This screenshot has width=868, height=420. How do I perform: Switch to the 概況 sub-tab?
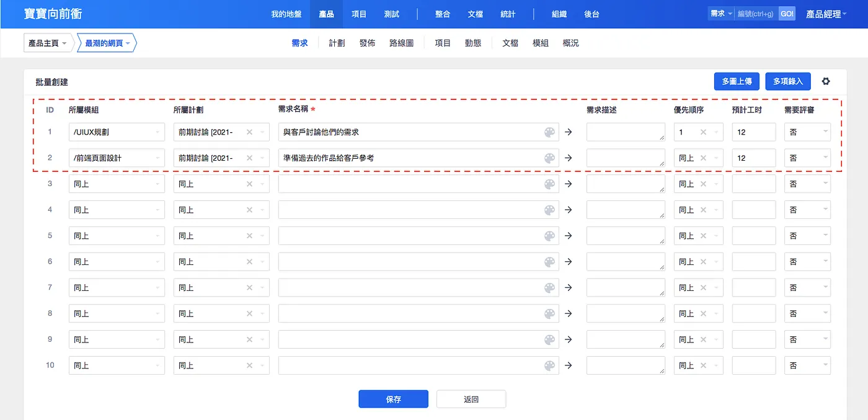[571, 43]
